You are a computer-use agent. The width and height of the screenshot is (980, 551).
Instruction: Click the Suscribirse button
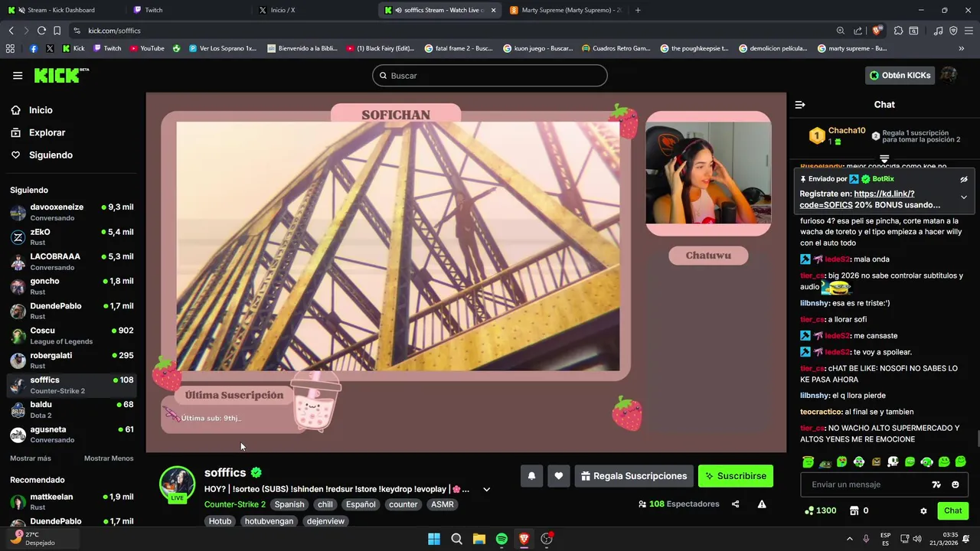(x=736, y=476)
